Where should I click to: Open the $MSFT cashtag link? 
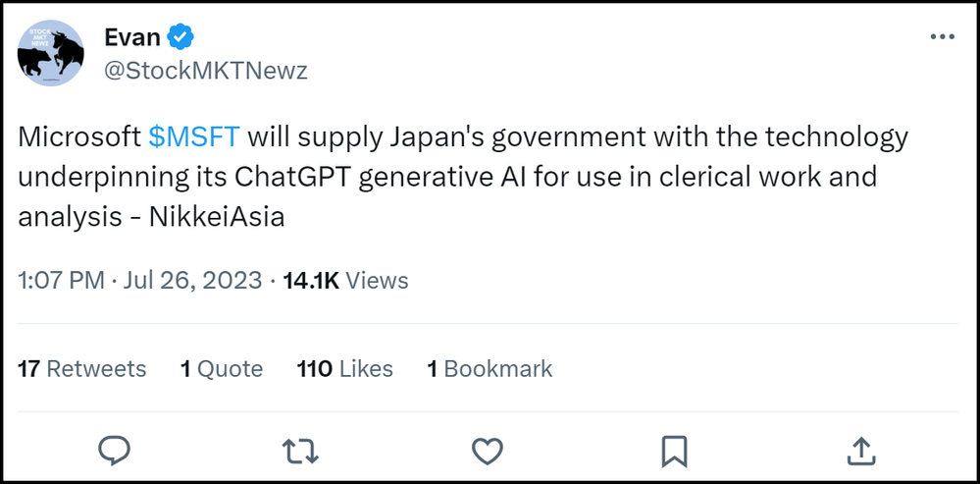(x=193, y=136)
